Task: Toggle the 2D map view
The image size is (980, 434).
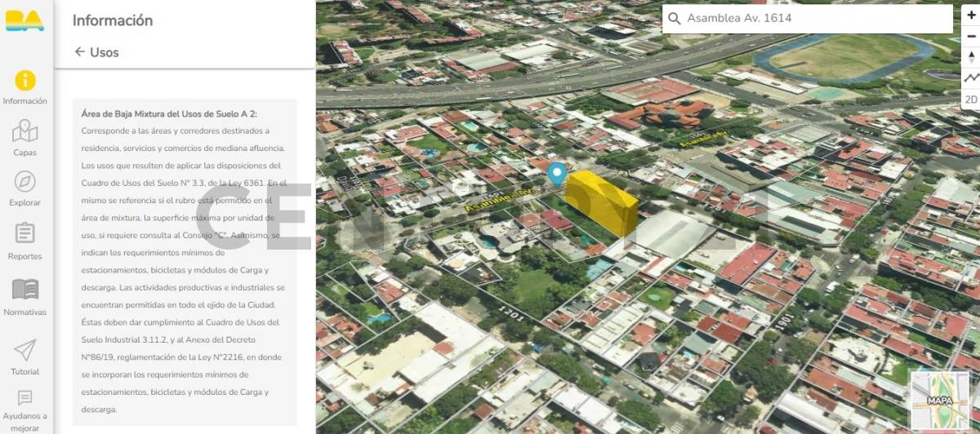Action: 970,100
